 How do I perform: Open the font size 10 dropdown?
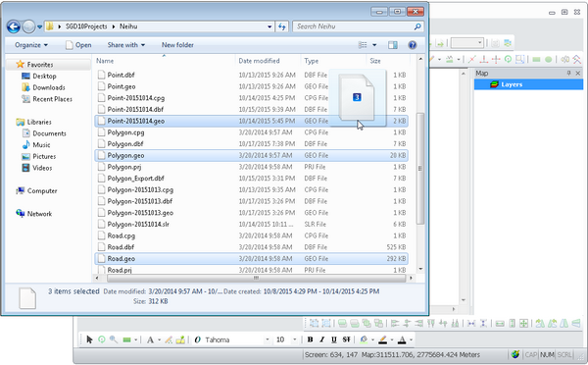[295, 339]
